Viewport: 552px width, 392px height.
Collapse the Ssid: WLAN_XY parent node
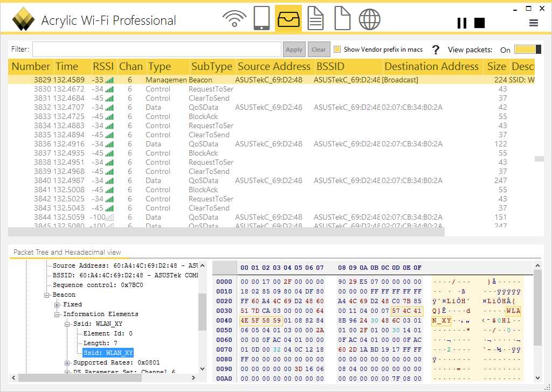[x=67, y=324]
